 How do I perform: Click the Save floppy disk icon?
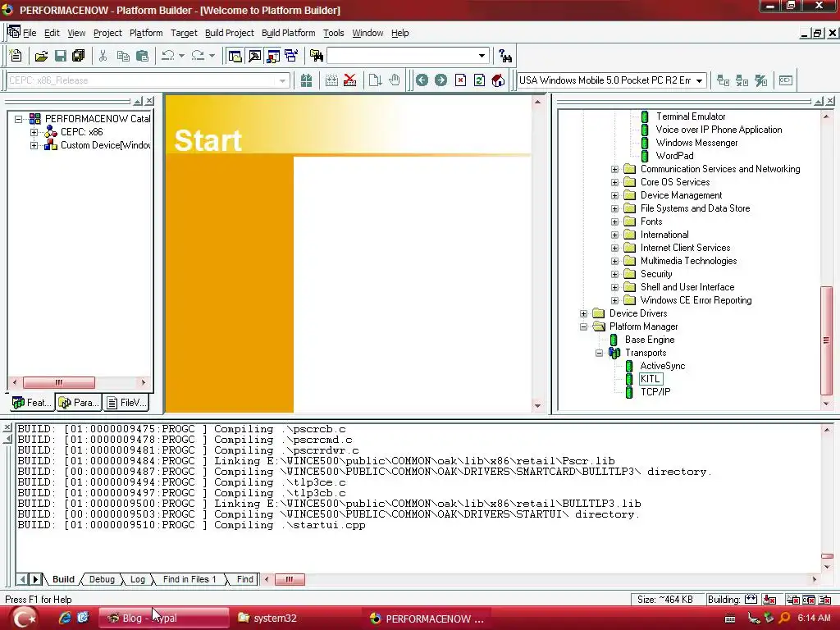61,56
